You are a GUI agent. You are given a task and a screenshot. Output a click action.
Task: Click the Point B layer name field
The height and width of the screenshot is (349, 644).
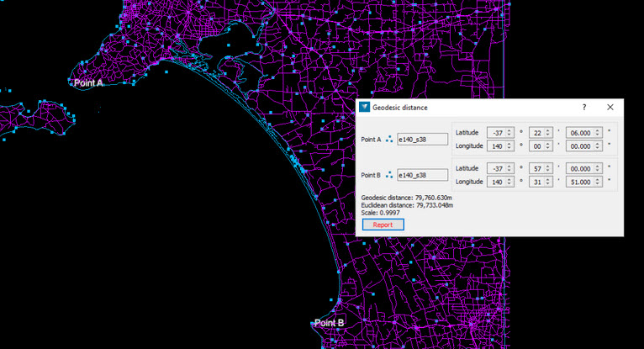tap(422, 175)
